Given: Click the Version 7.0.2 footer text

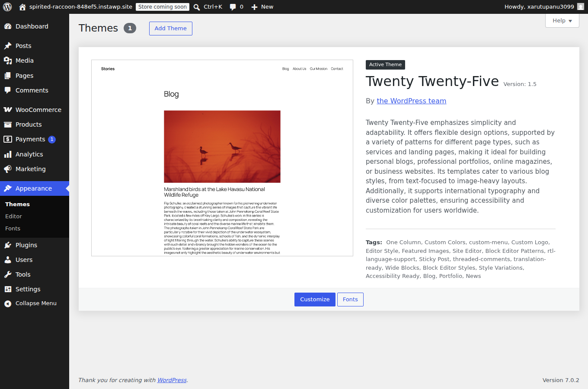Looking at the screenshot, I should tap(561, 380).
